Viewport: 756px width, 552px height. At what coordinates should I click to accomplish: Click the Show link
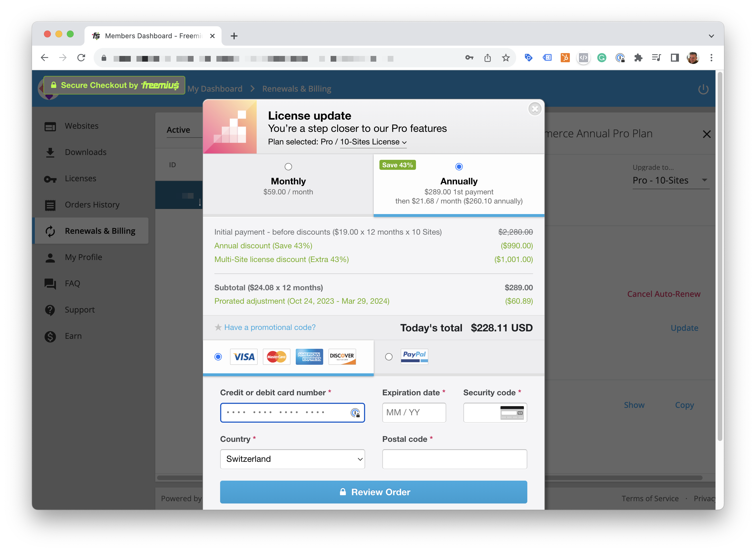(634, 405)
